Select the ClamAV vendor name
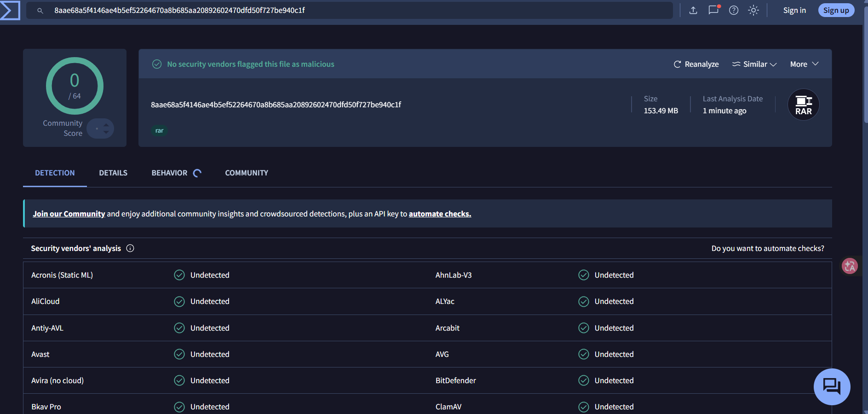The width and height of the screenshot is (868, 414). pyautogui.click(x=448, y=407)
